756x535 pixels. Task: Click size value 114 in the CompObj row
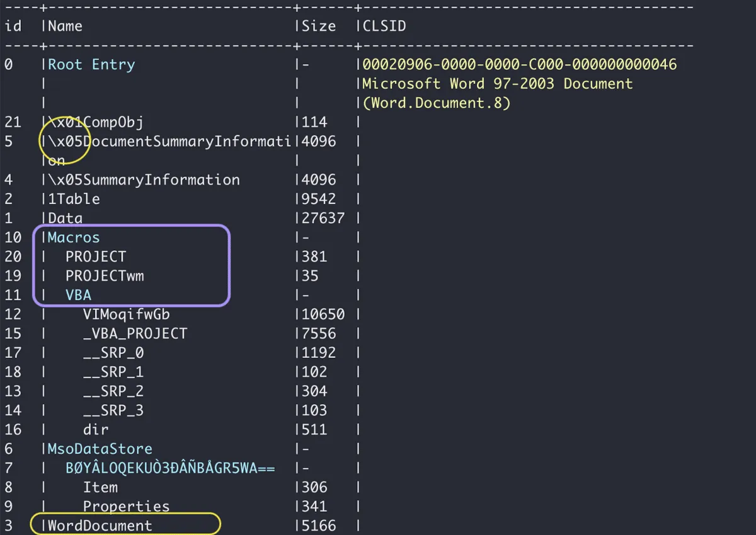tap(314, 122)
